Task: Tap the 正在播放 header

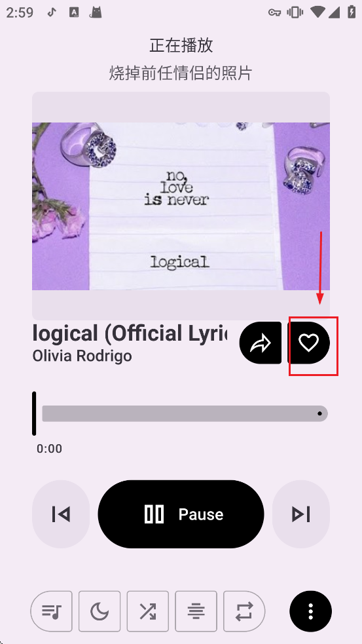Action: click(181, 45)
